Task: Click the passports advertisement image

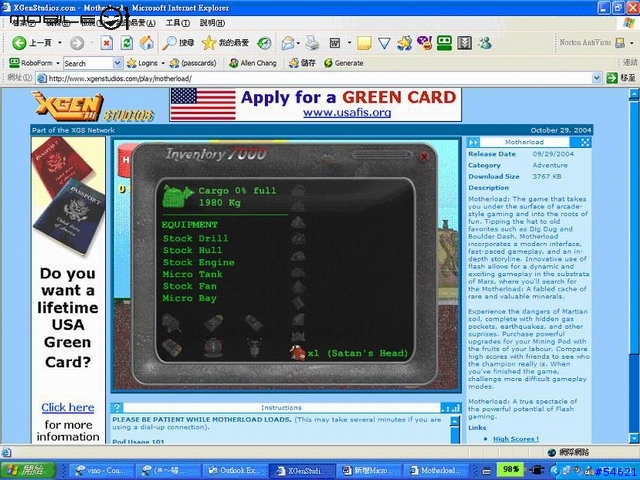Action: click(68, 197)
